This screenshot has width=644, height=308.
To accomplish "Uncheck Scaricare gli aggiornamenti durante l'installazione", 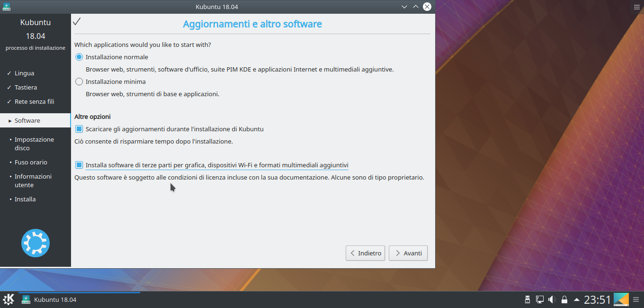I will click(79, 129).
